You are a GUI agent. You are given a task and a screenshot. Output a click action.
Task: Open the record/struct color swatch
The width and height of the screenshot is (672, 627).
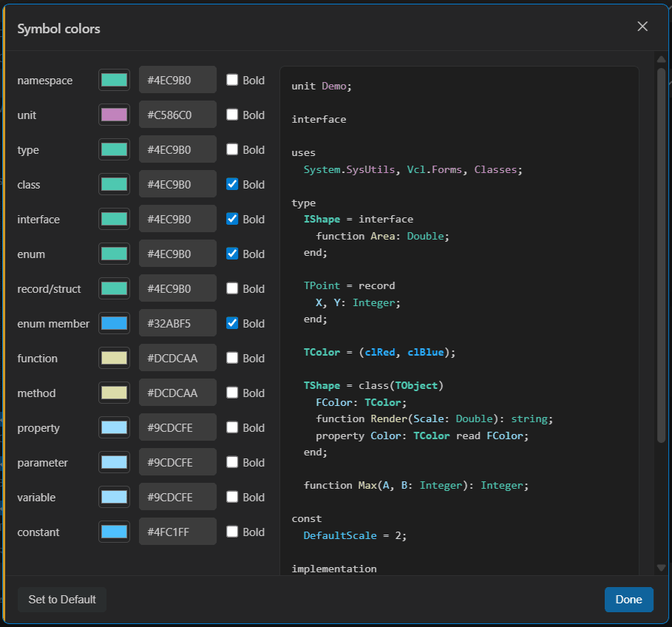click(114, 288)
